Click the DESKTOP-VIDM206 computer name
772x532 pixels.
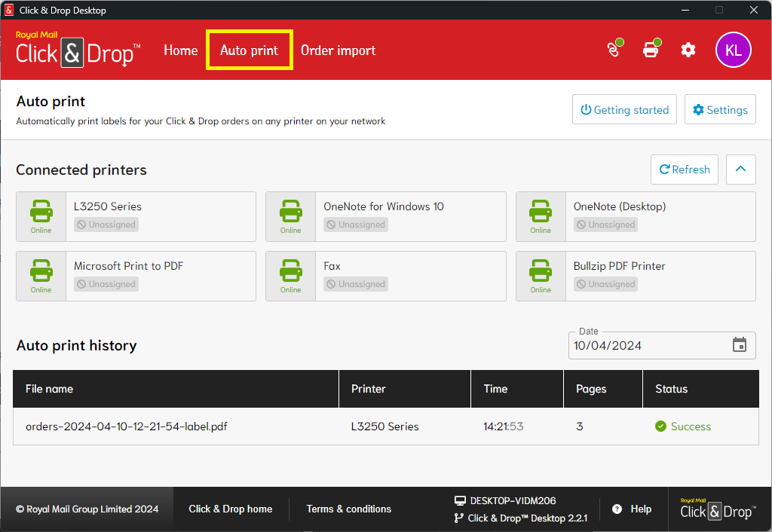(x=513, y=500)
